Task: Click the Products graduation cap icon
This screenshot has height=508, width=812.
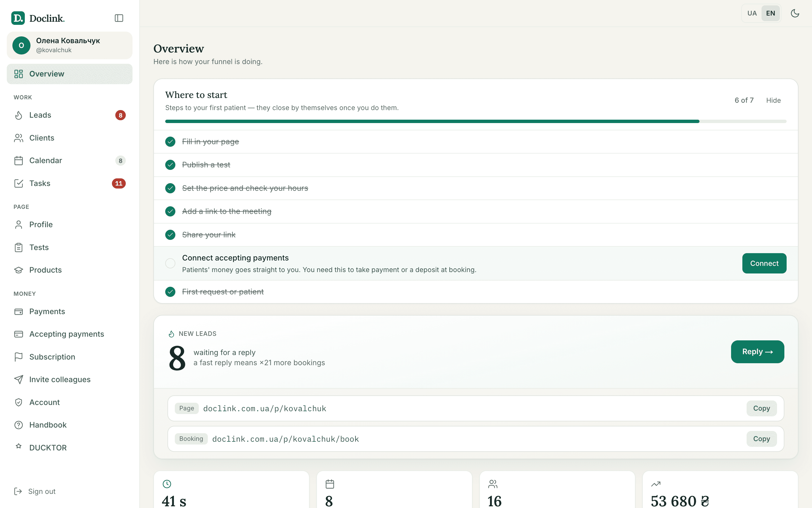Action: [18, 270]
